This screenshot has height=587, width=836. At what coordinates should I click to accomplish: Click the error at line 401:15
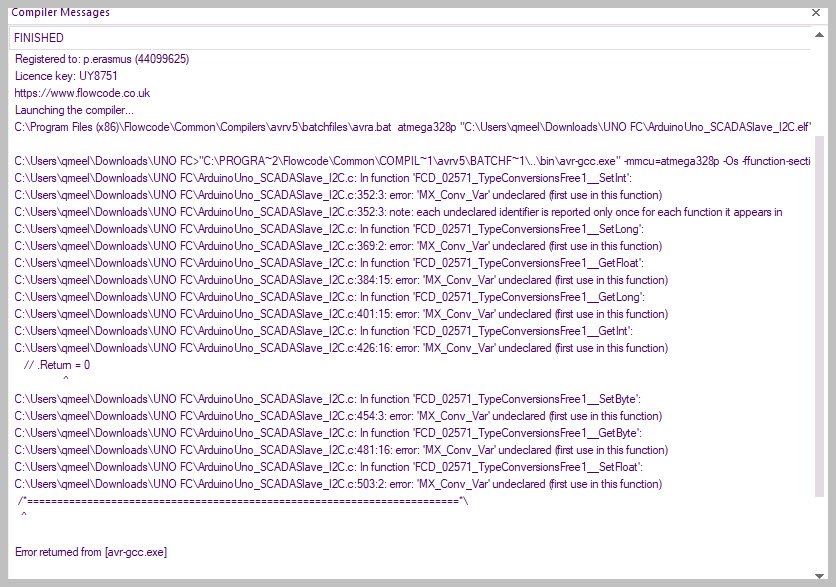click(x=341, y=314)
